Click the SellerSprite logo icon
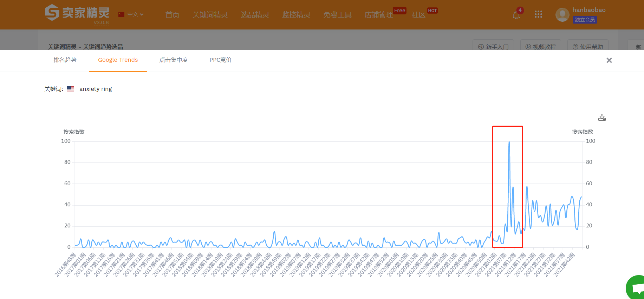Image resolution: width=644 pixels, height=299 pixels. (x=52, y=13)
